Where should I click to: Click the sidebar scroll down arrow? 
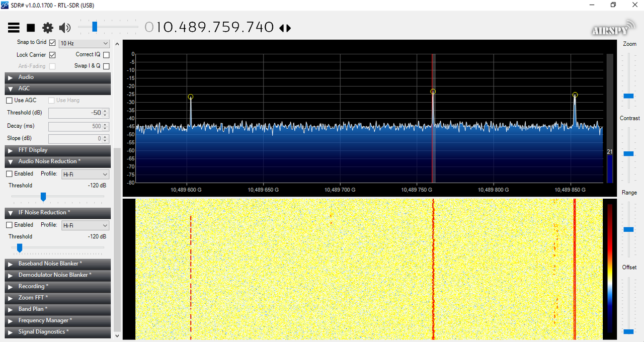[x=117, y=335]
